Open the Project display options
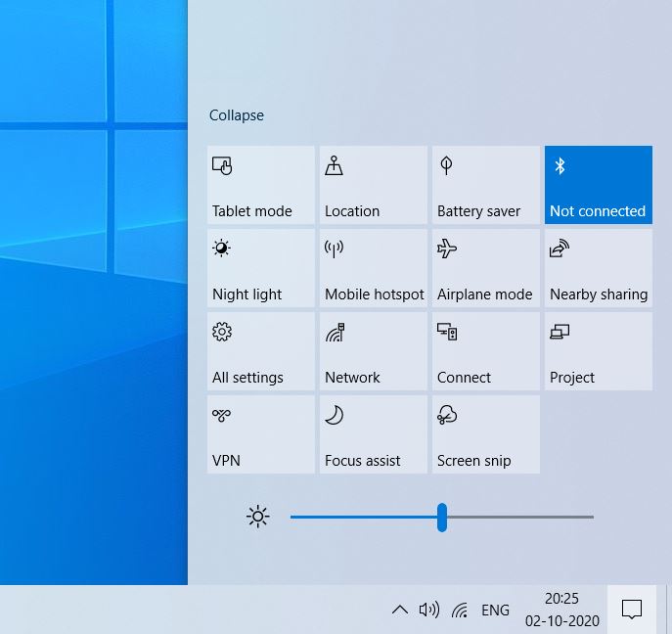Screen dimensions: 672x634 coord(598,351)
